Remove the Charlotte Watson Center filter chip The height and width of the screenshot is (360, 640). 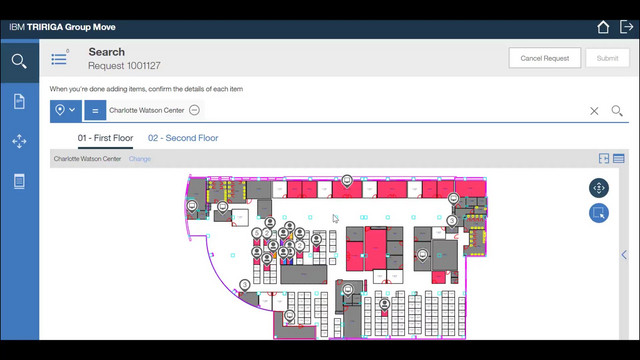point(194,110)
